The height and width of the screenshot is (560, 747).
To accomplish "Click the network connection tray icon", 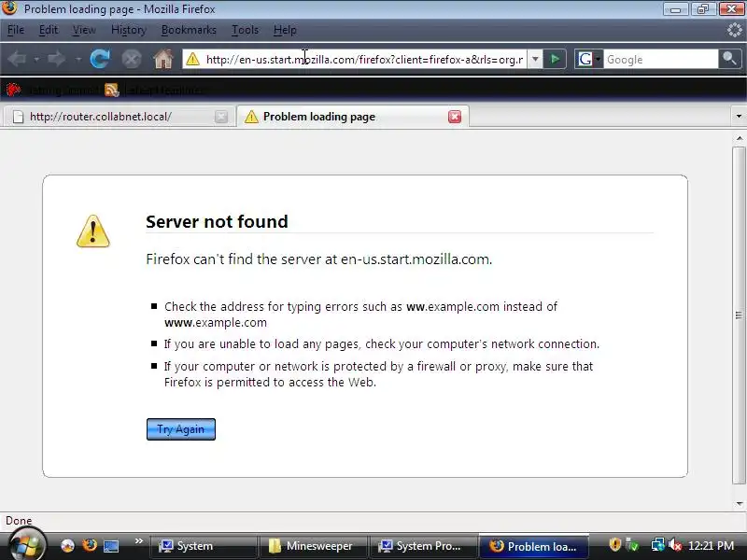I will pyautogui.click(x=657, y=545).
